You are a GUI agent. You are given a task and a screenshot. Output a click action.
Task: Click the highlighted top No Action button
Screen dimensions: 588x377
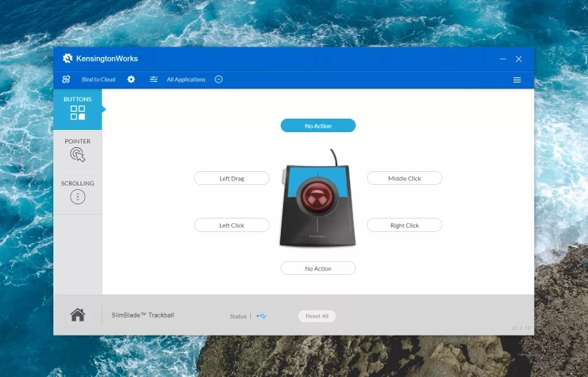tap(318, 125)
